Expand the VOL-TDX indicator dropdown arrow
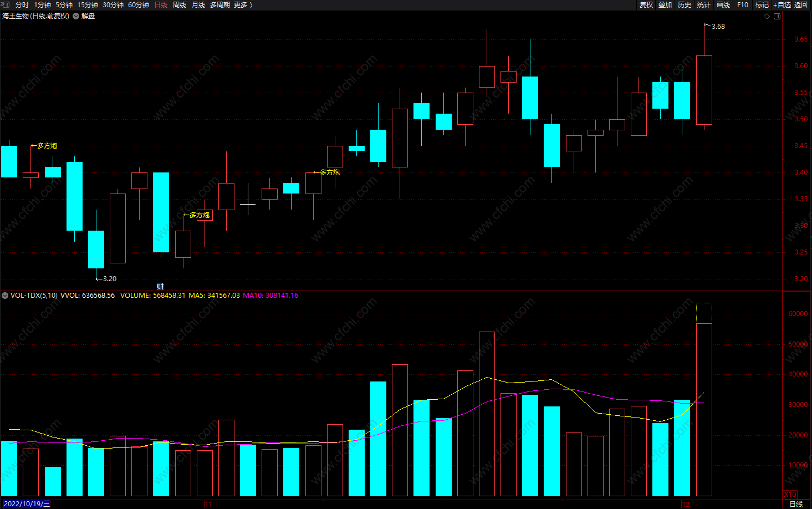This screenshot has width=812, height=509. 5,296
